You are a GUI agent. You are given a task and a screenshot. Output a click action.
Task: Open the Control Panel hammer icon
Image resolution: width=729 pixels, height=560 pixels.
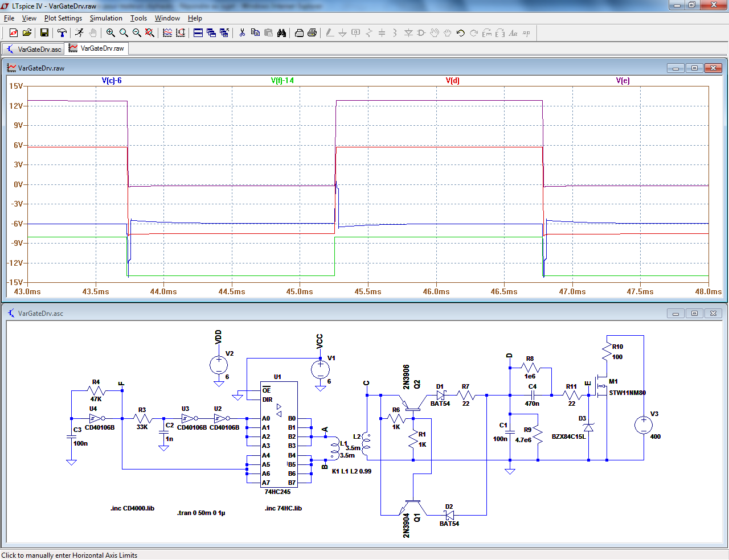pyautogui.click(x=62, y=33)
